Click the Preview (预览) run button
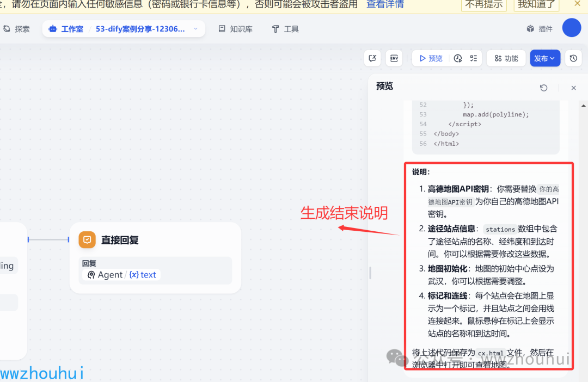This screenshot has width=588, height=382. coord(431,58)
